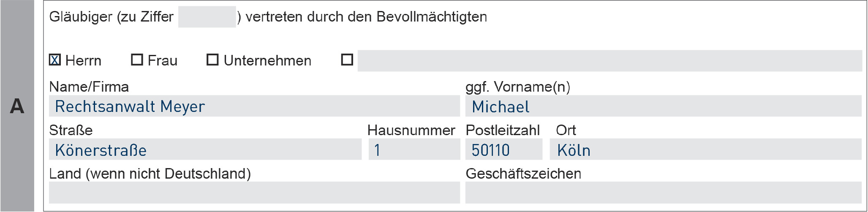Click the Unternehmen label text
868x212 pixels.
267,61
